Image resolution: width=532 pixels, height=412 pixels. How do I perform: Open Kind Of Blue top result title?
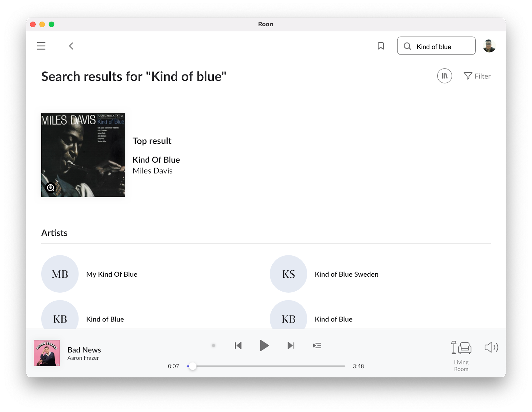[156, 160]
